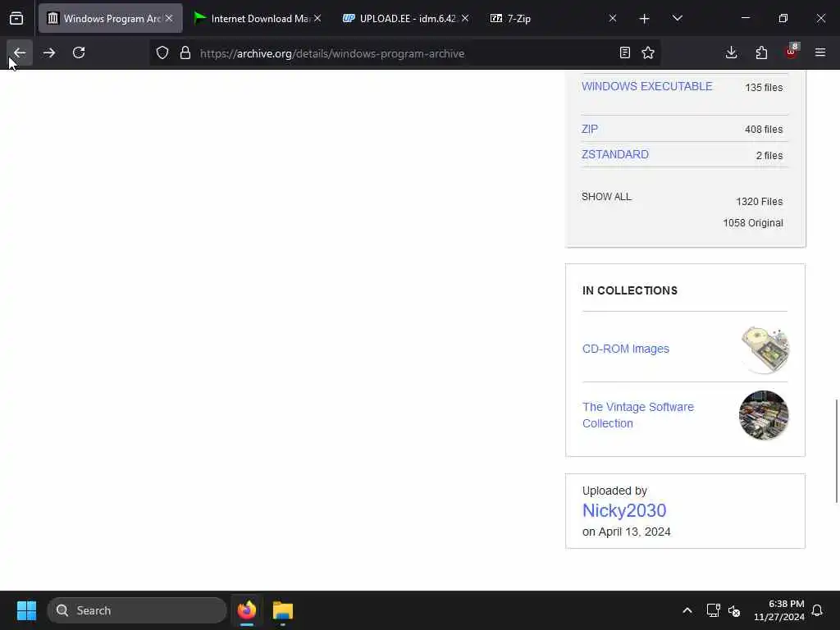Click the CD-ROM Images collection thumbnail
The image size is (840, 630).
[x=765, y=349]
